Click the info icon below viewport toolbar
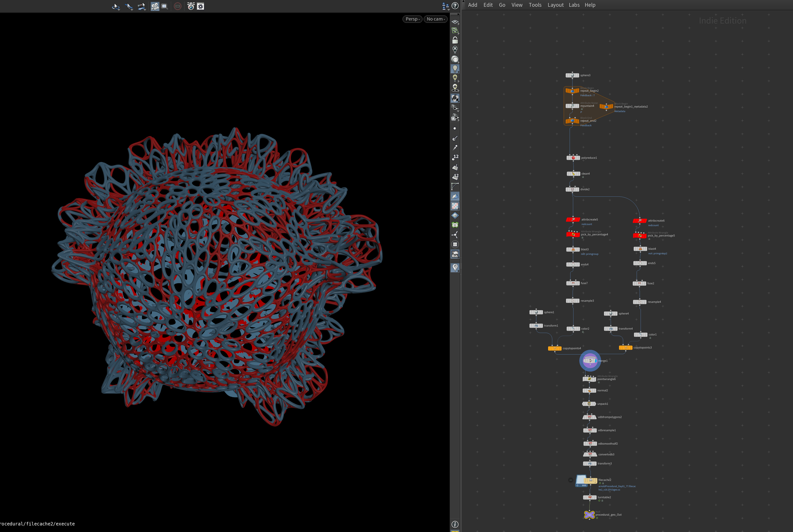The image size is (793, 532). [455, 524]
